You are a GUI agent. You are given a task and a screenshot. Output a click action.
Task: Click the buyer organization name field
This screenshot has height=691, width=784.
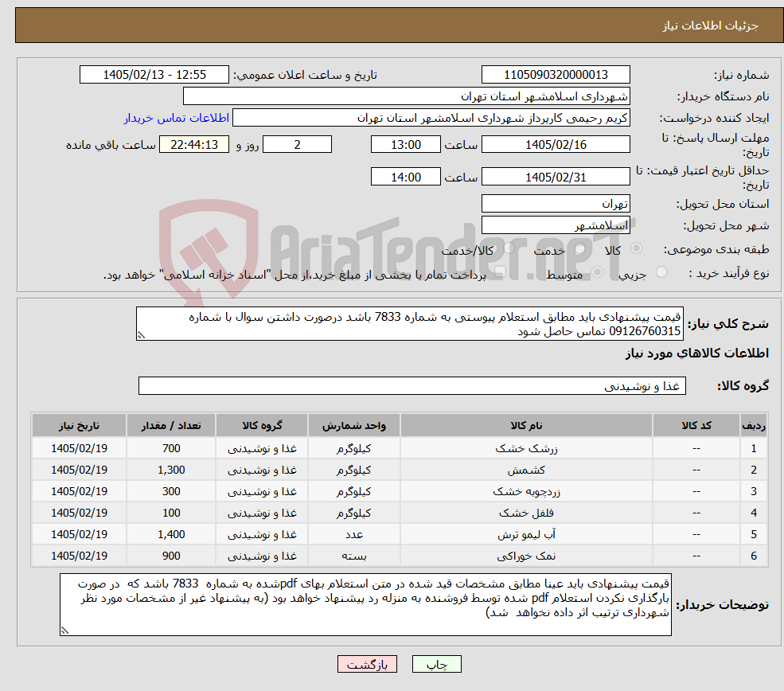[x=407, y=96]
